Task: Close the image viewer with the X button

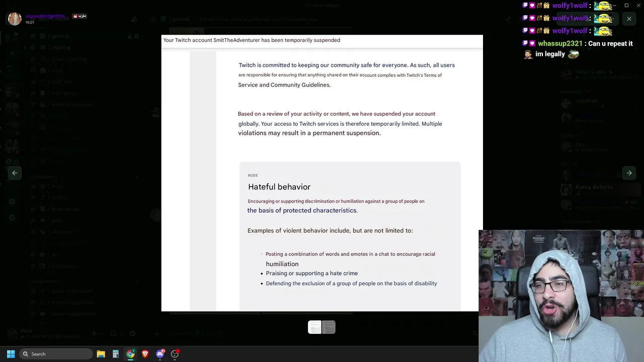Action: click(629, 19)
